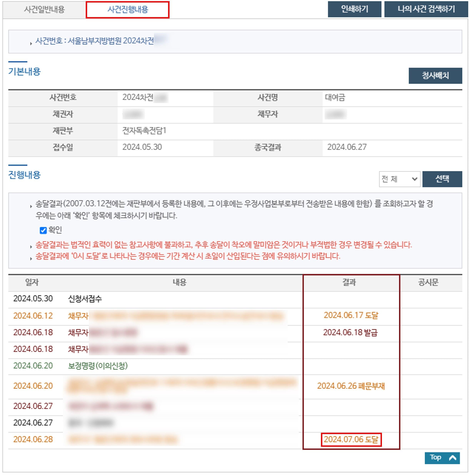Click the 일자 column header
This screenshot has height=476, width=470.
(32, 282)
